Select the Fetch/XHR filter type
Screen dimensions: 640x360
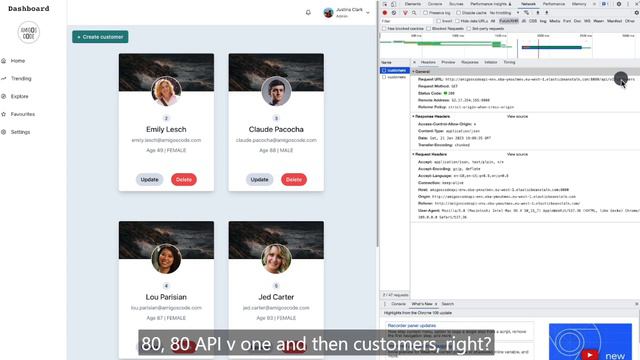[509, 21]
